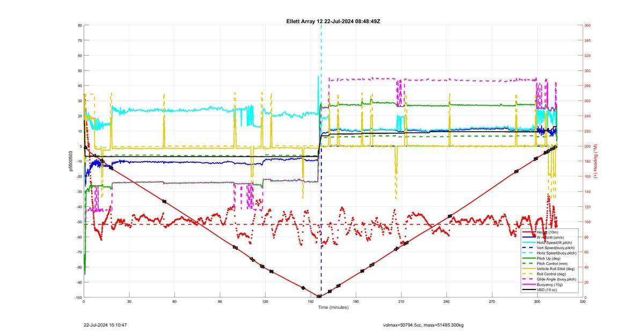Select the '270' tick on the Time axis

coord(492,302)
